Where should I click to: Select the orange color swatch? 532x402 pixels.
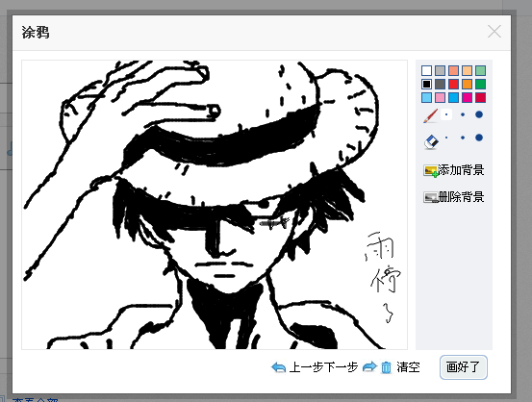click(x=467, y=84)
